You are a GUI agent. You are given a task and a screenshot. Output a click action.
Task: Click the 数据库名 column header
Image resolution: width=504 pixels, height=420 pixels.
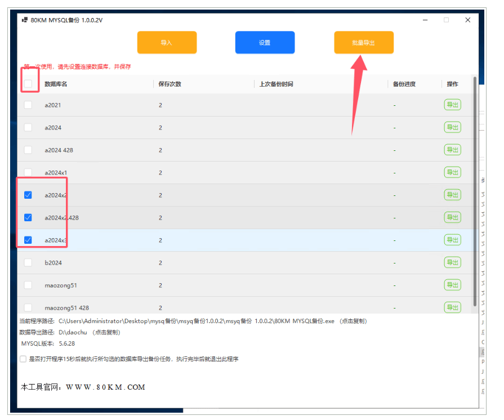click(56, 84)
